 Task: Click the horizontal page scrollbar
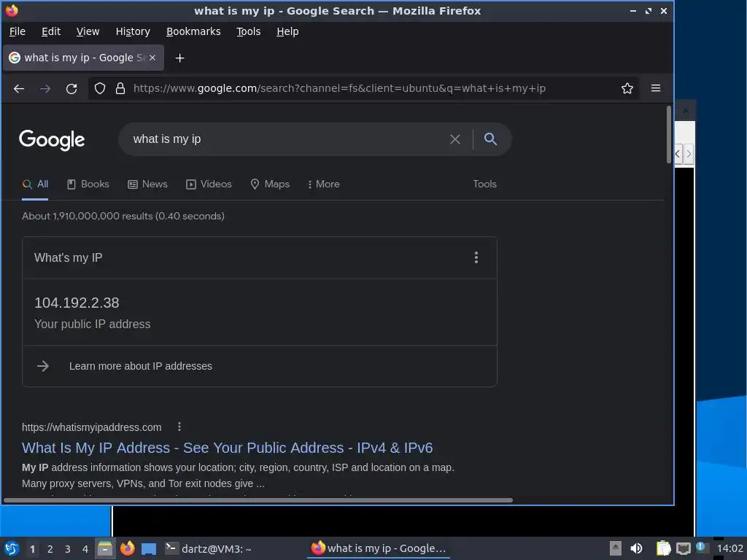pyautogui.click(x=258, y=500)
